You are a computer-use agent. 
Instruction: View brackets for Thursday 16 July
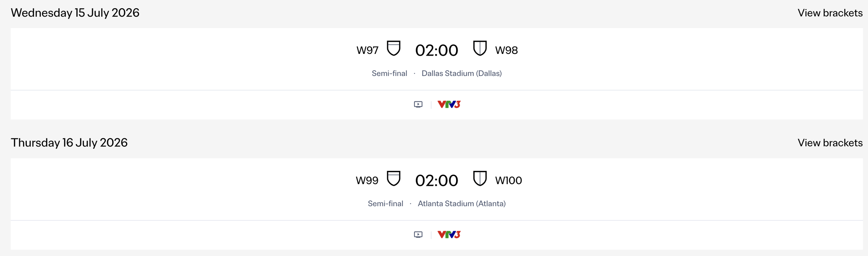point(830,143)
